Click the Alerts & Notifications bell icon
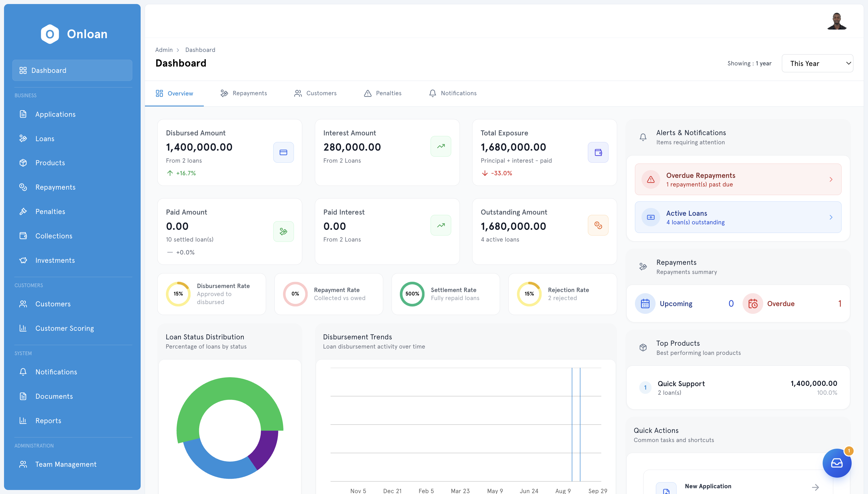The height and width of the screenshot is (494, 868). click(643, 137)
